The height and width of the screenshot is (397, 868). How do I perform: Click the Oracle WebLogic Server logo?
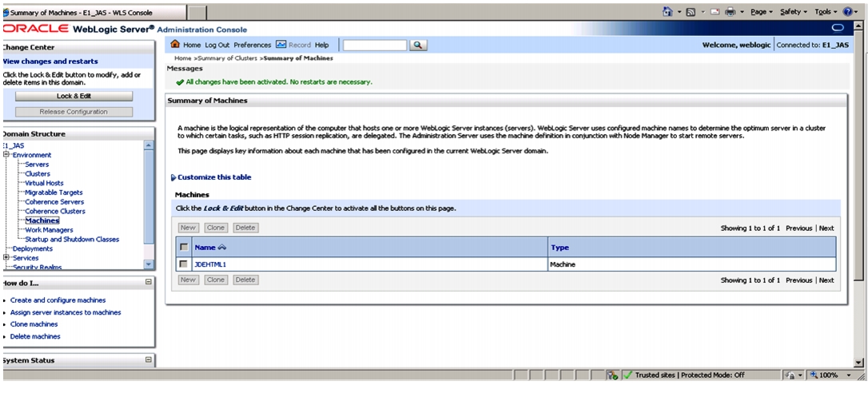(x=78, y=29)
